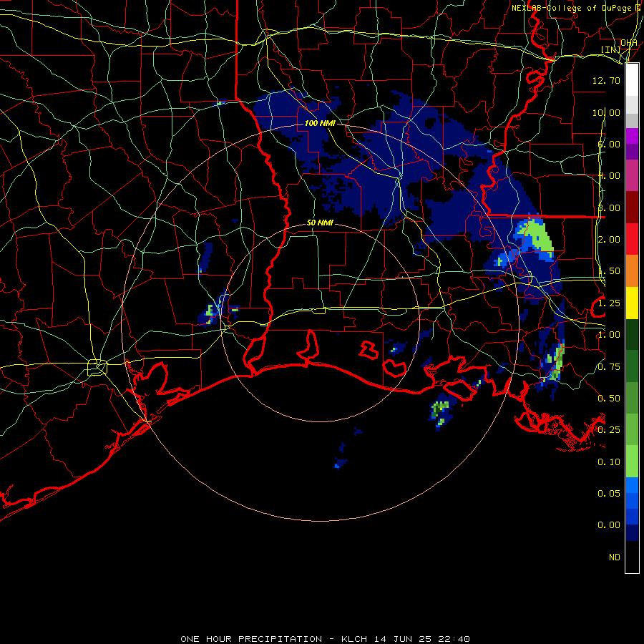Click the OHA product label
This screenshot has width=644, height=644.
click(629, 42)
